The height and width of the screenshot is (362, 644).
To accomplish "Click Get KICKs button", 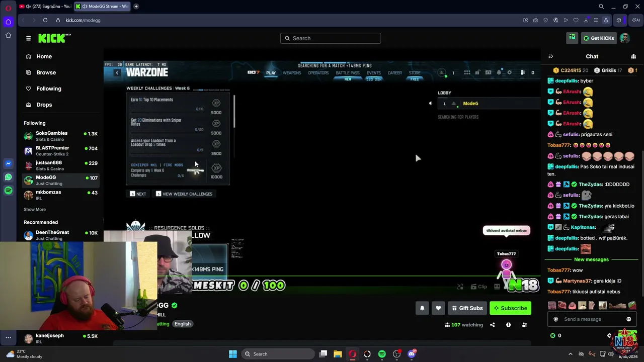I will click(x=599, y=38).
